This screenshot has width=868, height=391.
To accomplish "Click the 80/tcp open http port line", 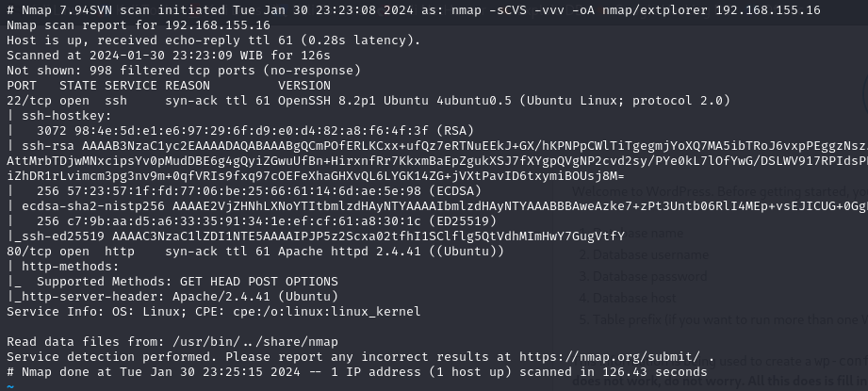I will (255, 251).
